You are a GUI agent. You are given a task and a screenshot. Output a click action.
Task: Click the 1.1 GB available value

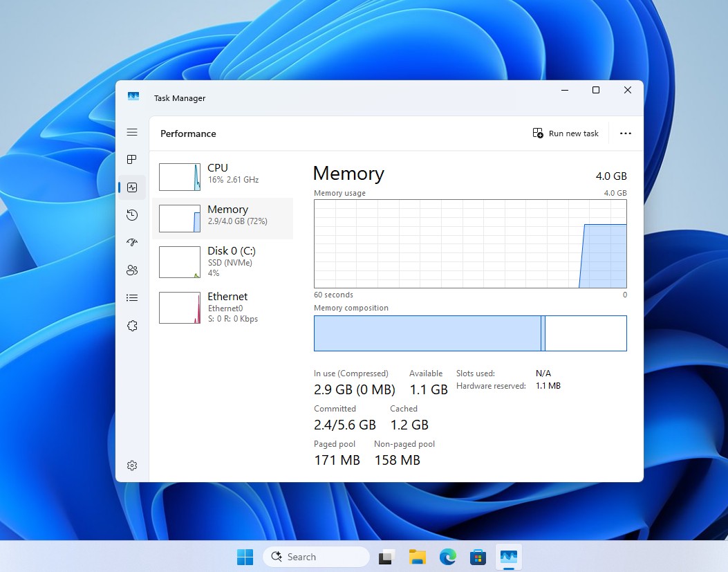pyautogui.click(x=429, y=389)
